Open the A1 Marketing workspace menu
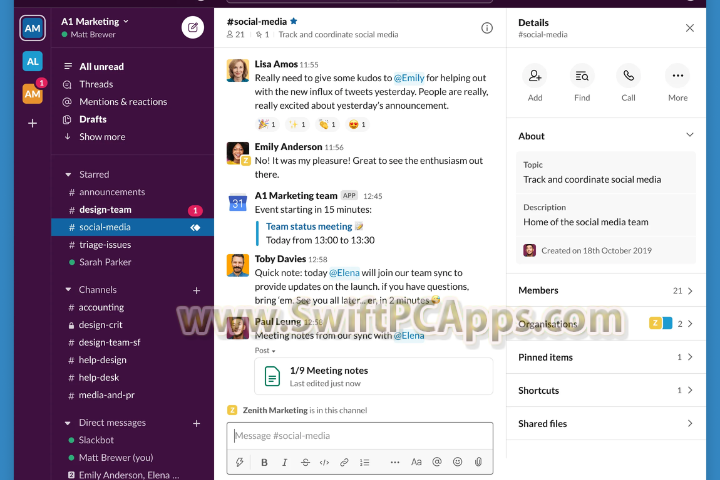This screenshot has width=720, height=480. [95, 22]
